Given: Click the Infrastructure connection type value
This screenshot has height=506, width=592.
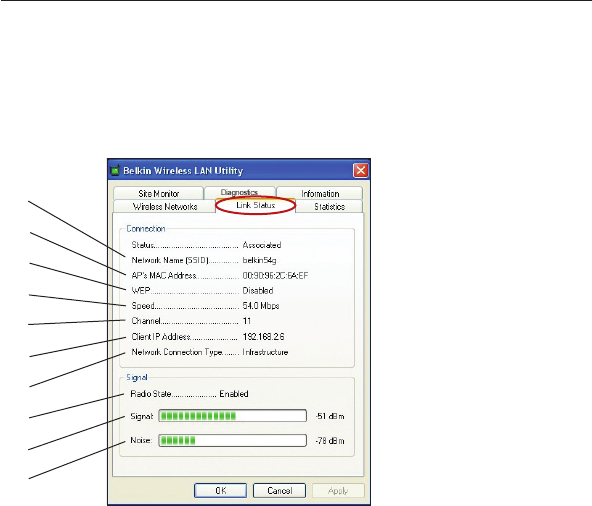Looking at the screenshot, I should click(265, 352).
